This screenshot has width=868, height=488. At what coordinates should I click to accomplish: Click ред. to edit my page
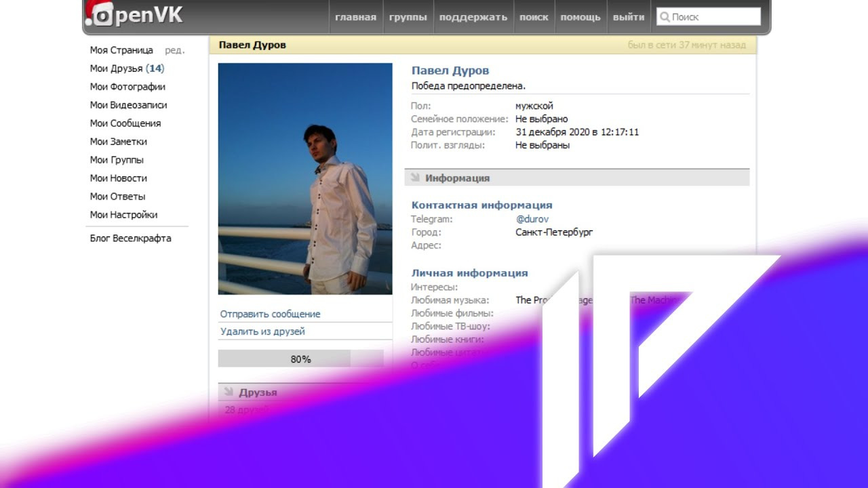(x=175, y=50)
